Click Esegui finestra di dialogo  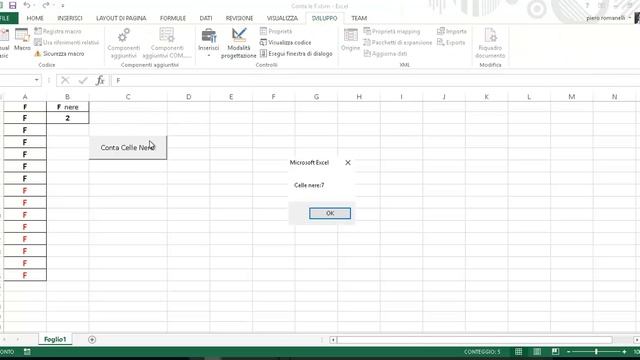(296, 53)
